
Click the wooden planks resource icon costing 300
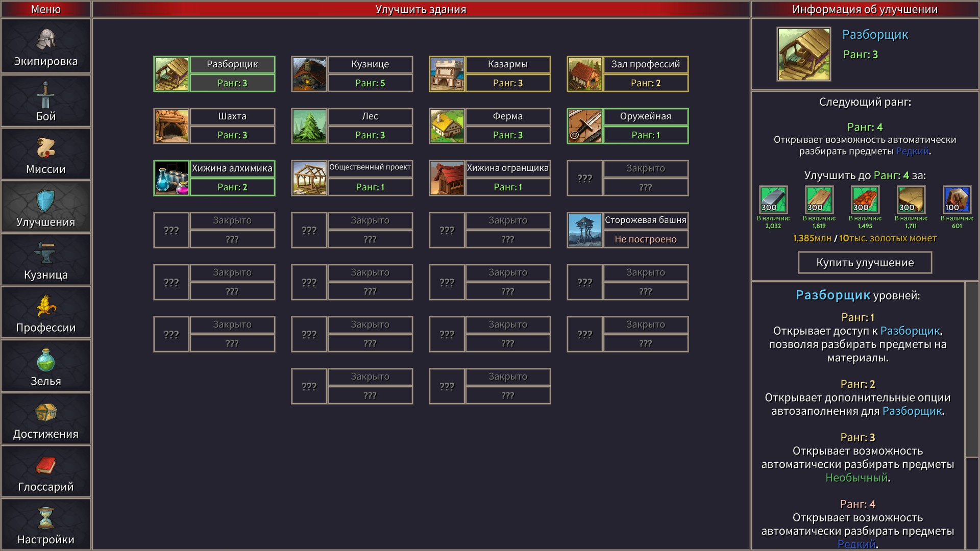pyautogui.click(x=819, y=199)
